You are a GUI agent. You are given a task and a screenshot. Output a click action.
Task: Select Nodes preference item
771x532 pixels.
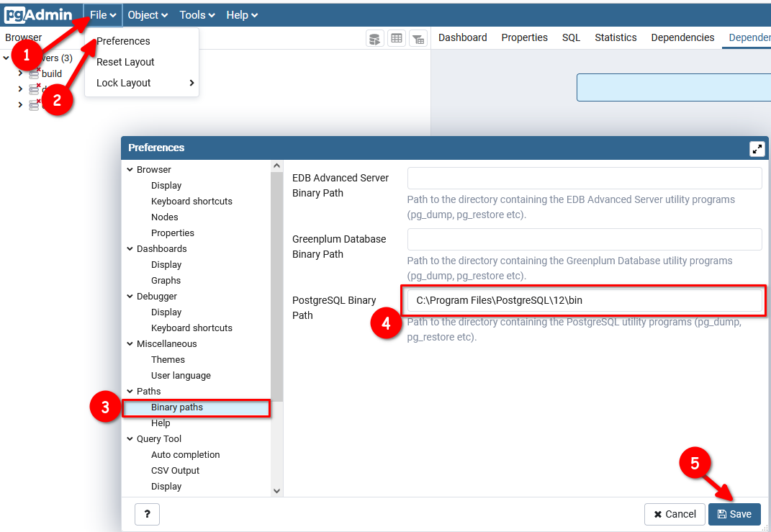(165, 217)
